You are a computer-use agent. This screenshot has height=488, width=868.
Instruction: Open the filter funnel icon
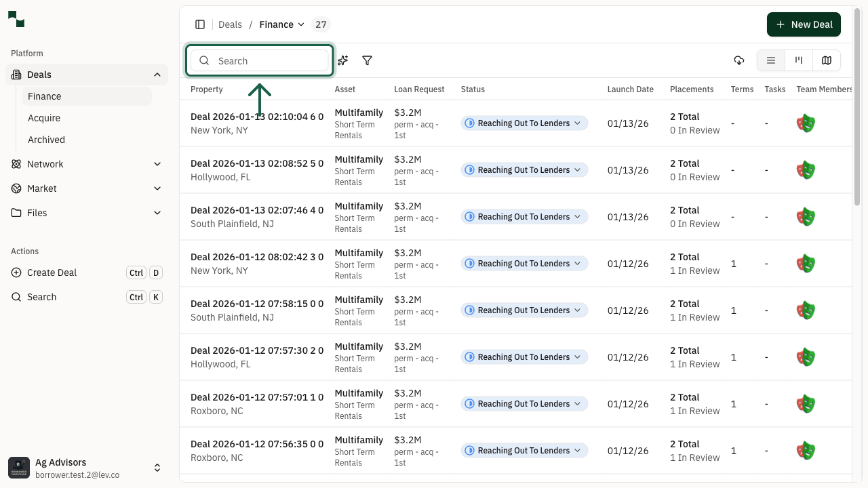click(x=367, y=60)
